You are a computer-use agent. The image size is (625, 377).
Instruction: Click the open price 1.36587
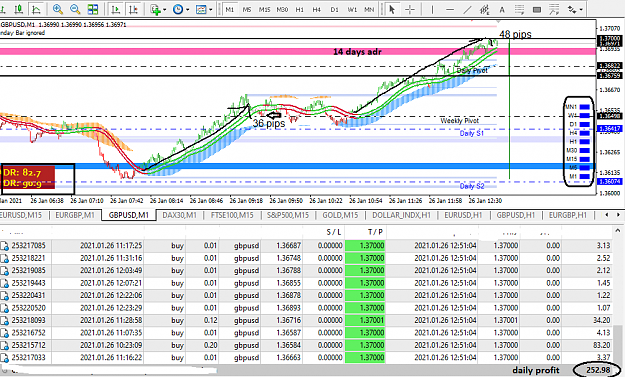289,333
